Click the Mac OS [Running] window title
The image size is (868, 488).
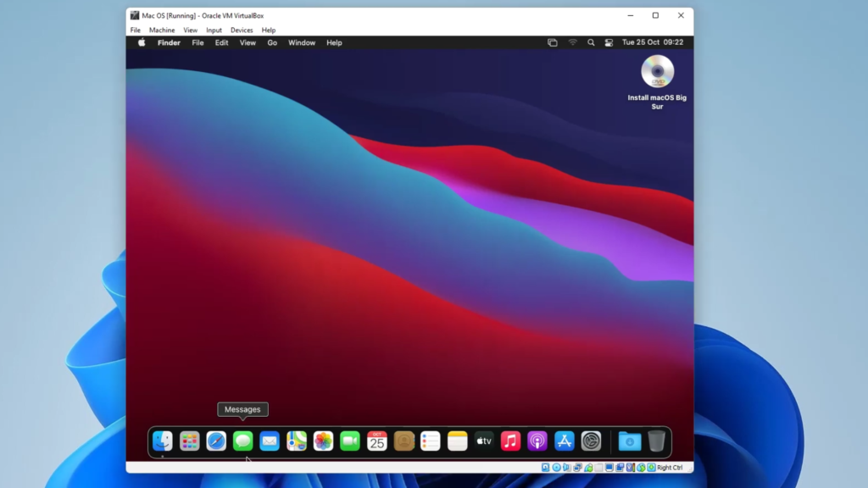tap(203, 15)
